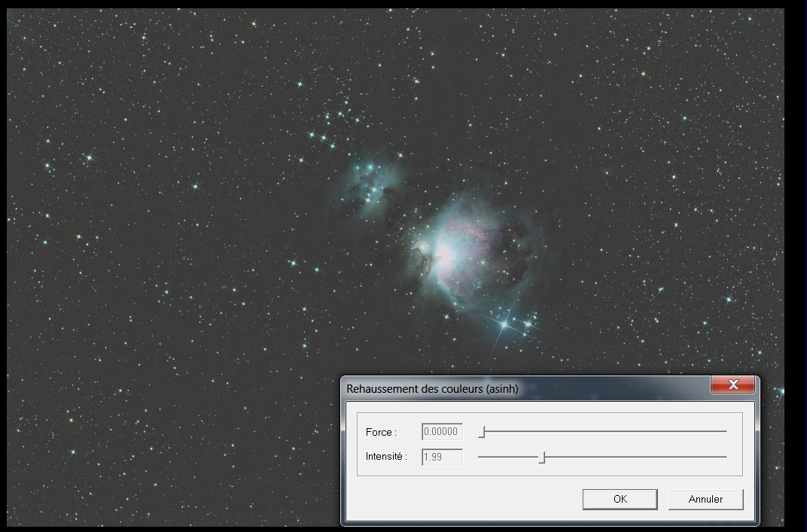This screenshot has width=807, height=532.
Task: Click the Intensité slider handle
Action: pyautogui.click(x=541, y=457)
